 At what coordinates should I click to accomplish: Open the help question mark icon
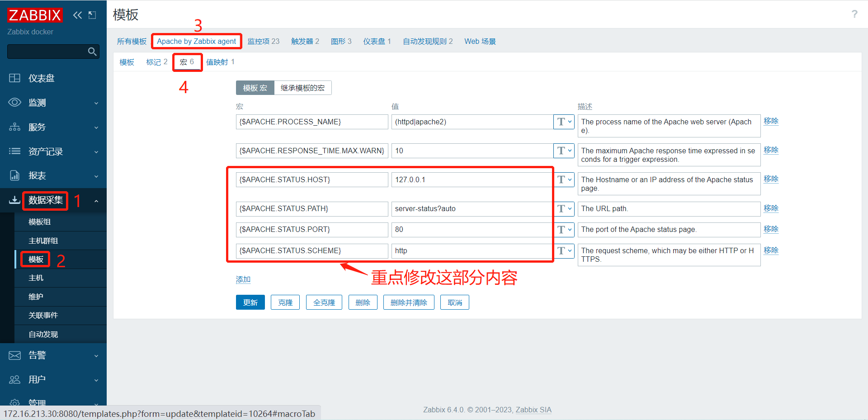[854, 14]
